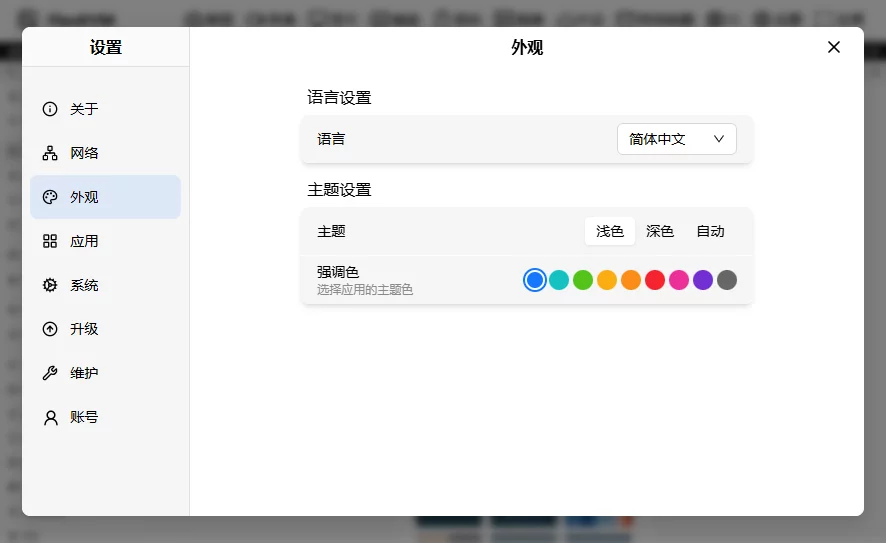Image resolution: width=886 pixels, height=543 pixels.
Task: Expand the language dropdown chevron arrow
Action: pos(719,139)
